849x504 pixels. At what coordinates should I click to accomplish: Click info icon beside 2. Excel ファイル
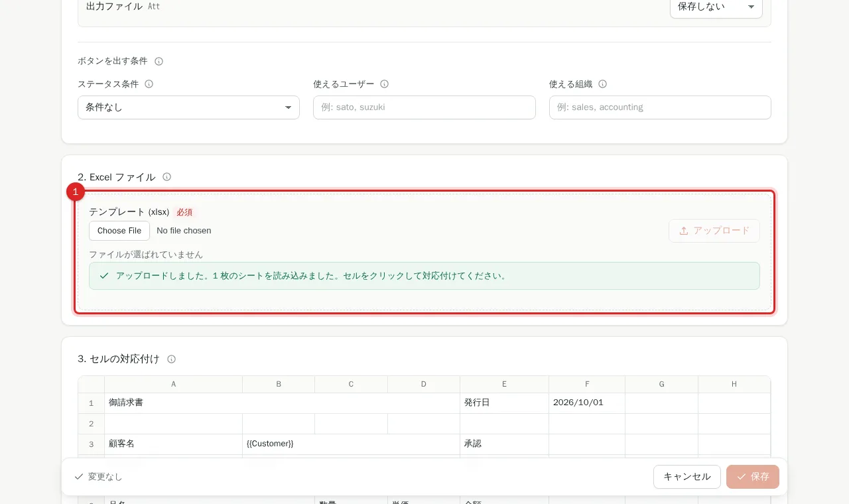click(167, 177)
